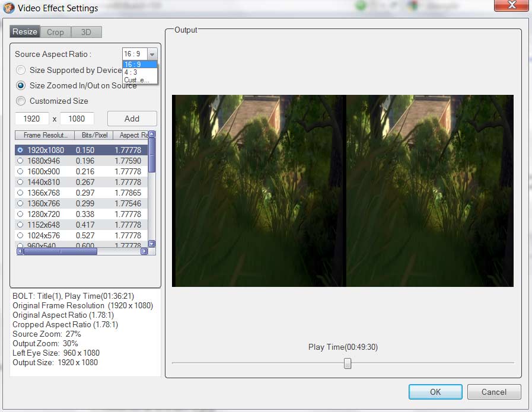Image resolution: width=532 pixels, height=412 pixels.
Task: Select the Customized Size radio button
Action: pyautogui.click(x=21, y=101)
